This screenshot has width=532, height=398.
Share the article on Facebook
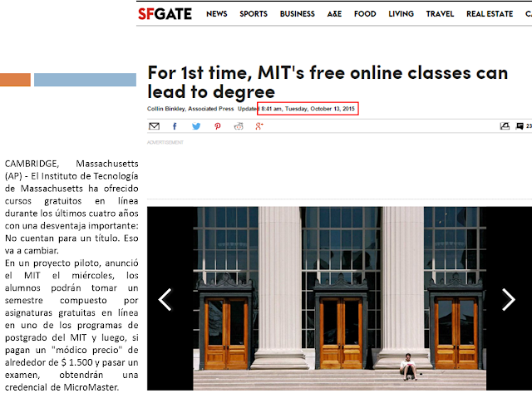tap(175, 126)
